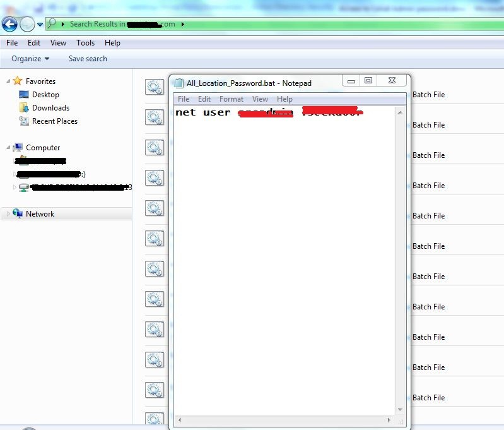Open the Explorer View menu

click(x=58, y=43)
